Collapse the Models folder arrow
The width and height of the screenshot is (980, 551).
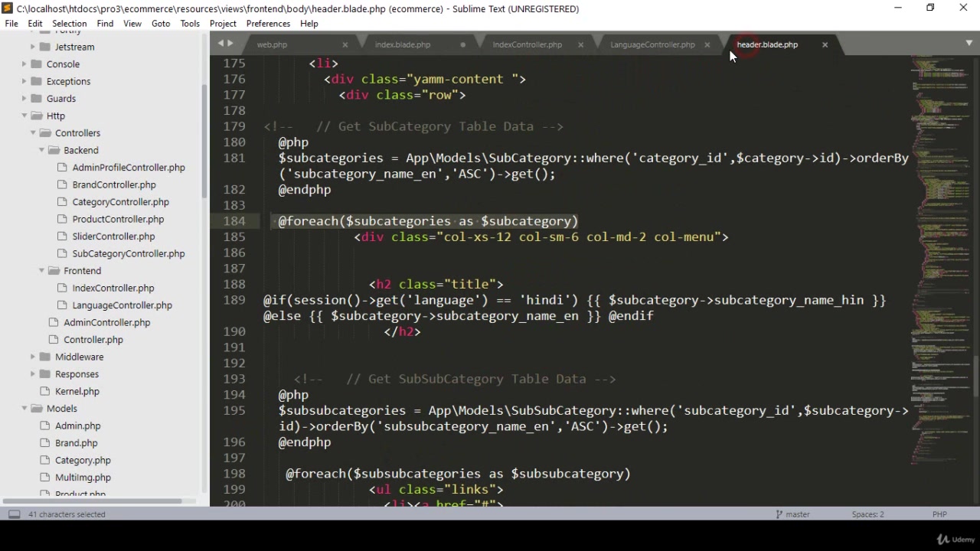[24, 408]
